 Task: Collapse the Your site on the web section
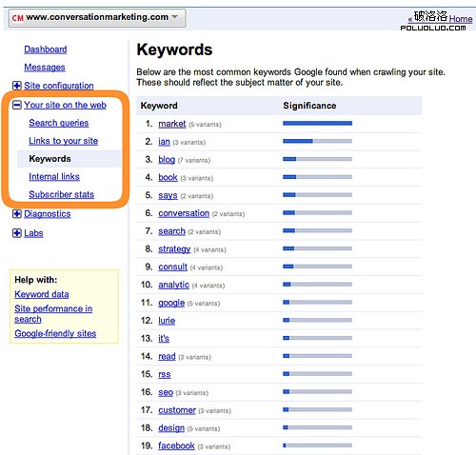(x=17, y=105)
